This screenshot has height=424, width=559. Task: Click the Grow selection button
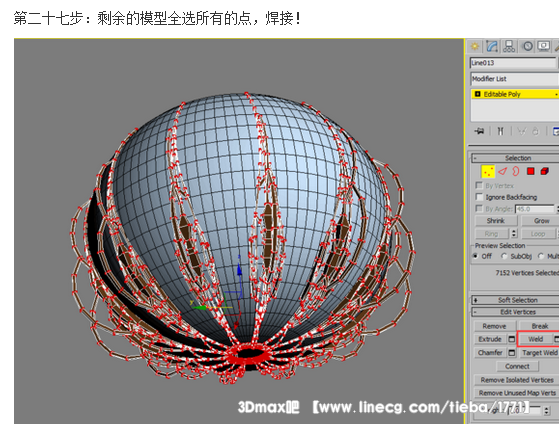(540, 221)
